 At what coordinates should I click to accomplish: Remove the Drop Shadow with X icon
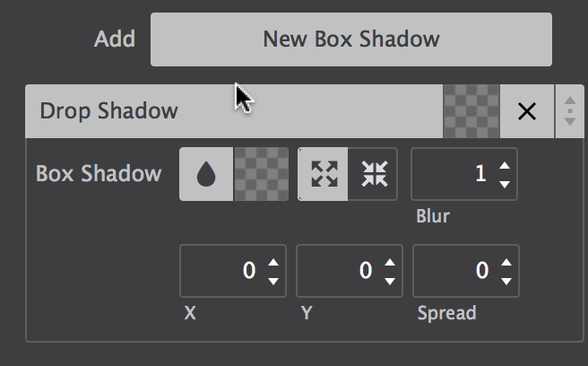[527, 111]
